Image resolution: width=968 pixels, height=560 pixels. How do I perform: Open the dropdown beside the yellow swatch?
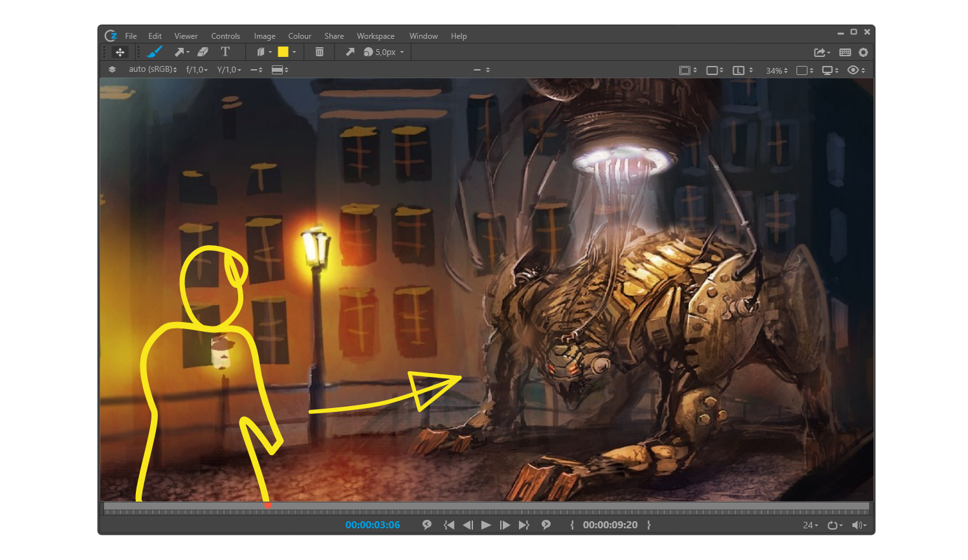294,52
